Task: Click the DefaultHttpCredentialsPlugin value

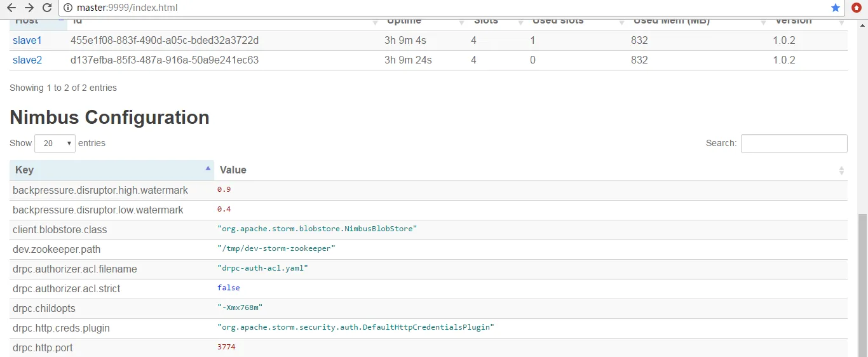Action: point(356,327)
